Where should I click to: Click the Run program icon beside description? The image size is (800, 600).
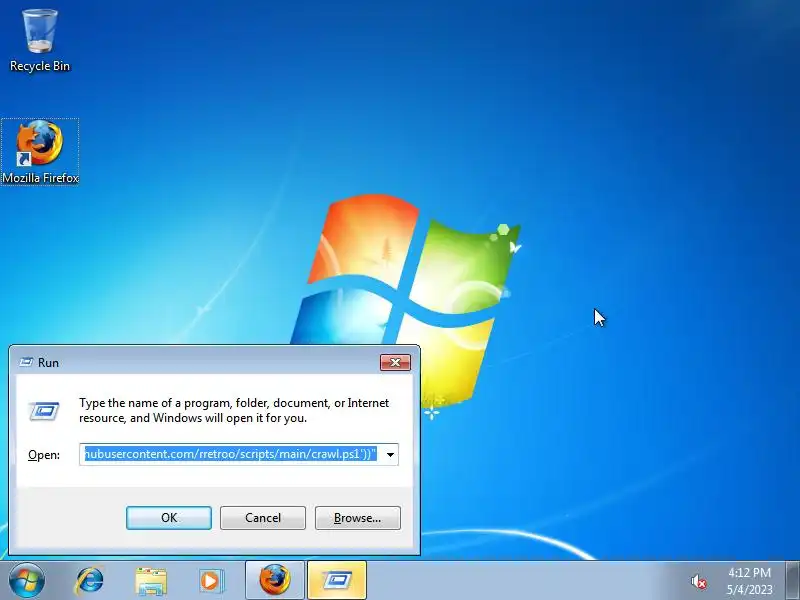click(x=44, y=411)
